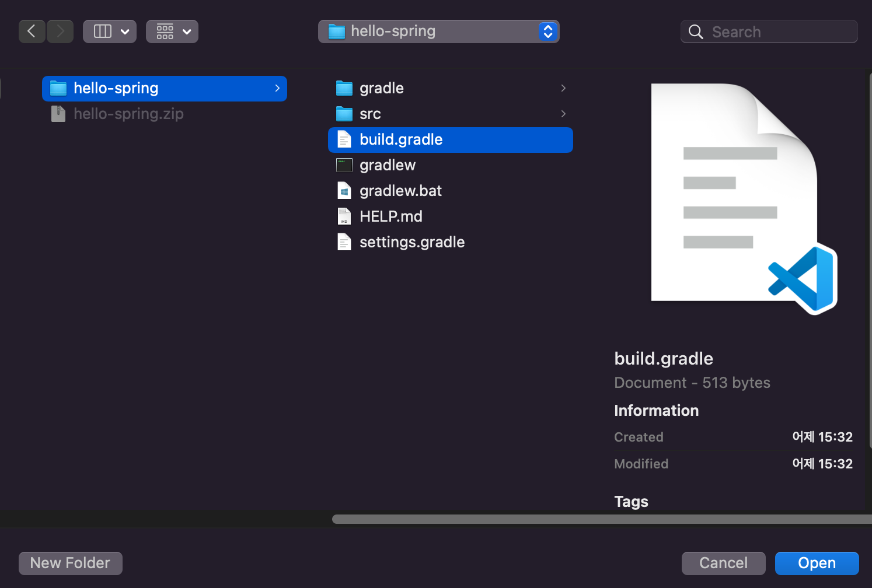This screenshot has height=588, width=872.
Task: Click the hello-spring.zip archive icon
Action: pos(58,114)
